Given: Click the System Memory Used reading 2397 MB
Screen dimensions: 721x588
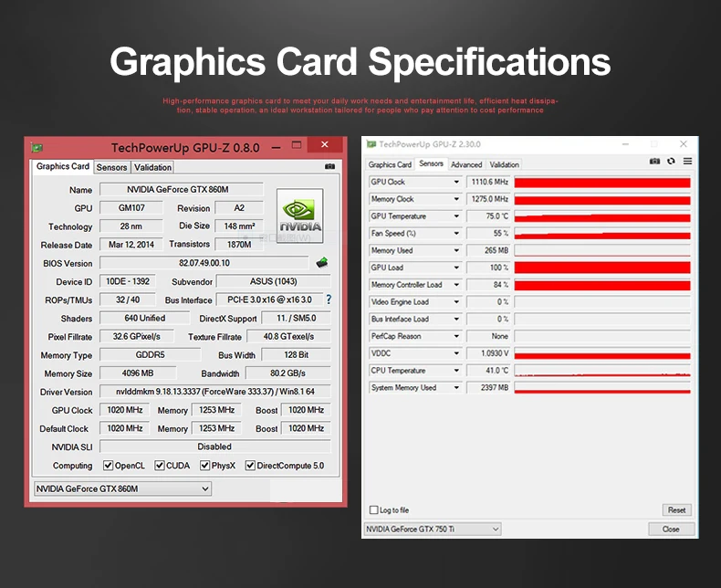Looking at the screenshot, I should pos(488,388).
